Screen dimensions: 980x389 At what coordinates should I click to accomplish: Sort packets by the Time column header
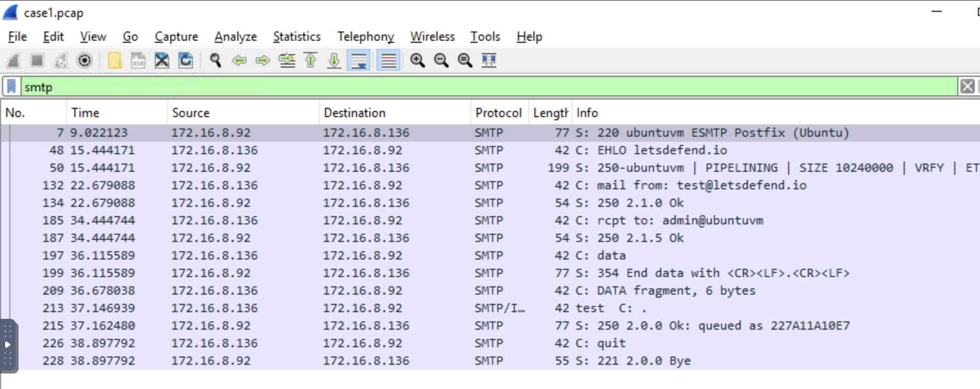point(117,113)
